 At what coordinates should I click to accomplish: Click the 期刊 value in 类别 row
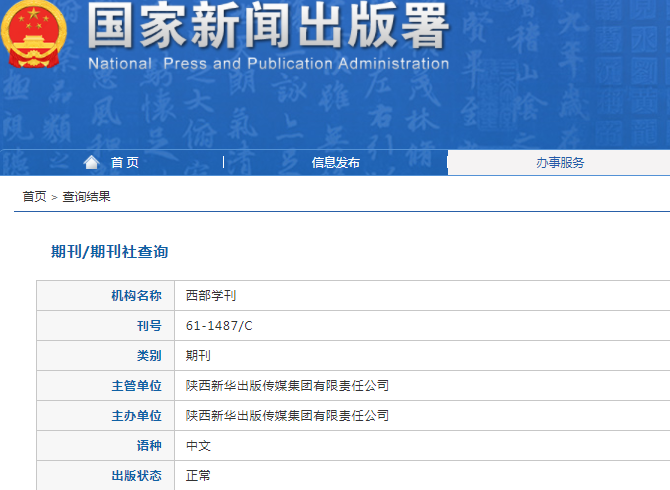pos(198,356)
